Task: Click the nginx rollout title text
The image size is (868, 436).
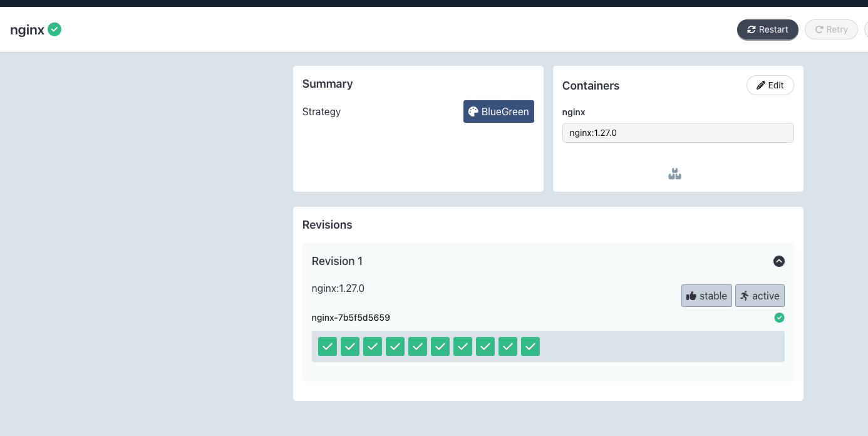Action: [27, 29]
